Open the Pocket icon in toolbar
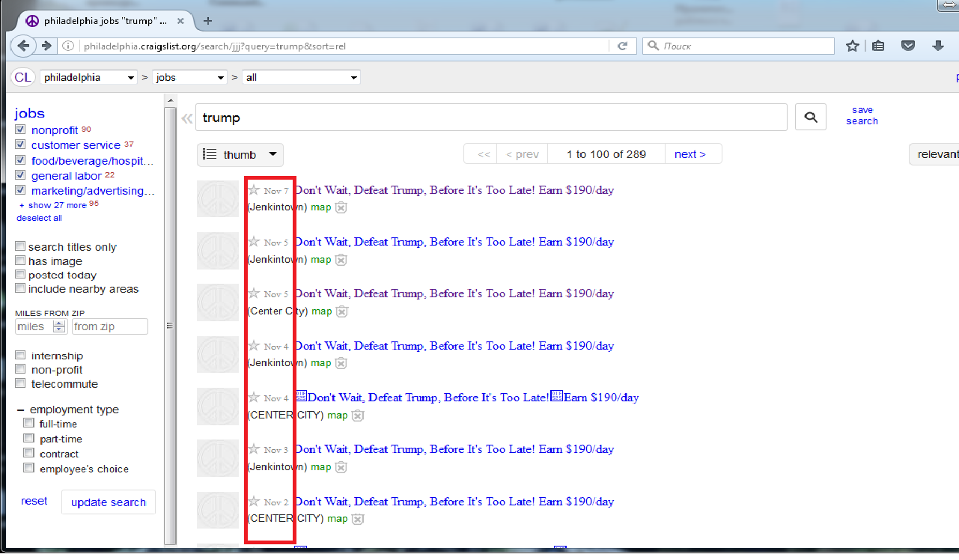The height and width of the screenshot is (560, 959). point(908,46)
